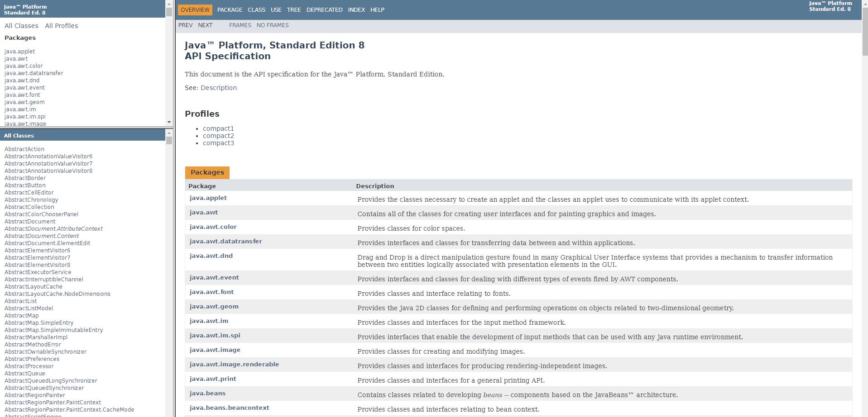This screenshot has height=417, width=868.
Task: Open the Index navigation link
Action: [x=356, y=10]
